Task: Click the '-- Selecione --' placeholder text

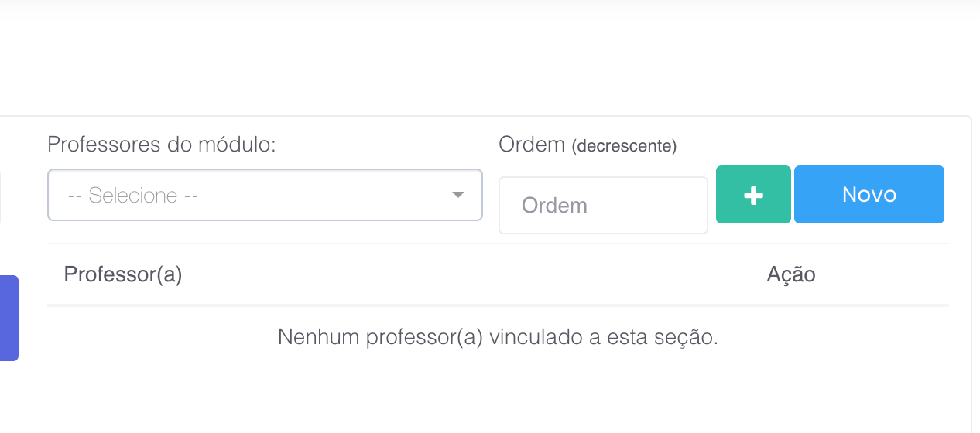Action: pos(133,196)
